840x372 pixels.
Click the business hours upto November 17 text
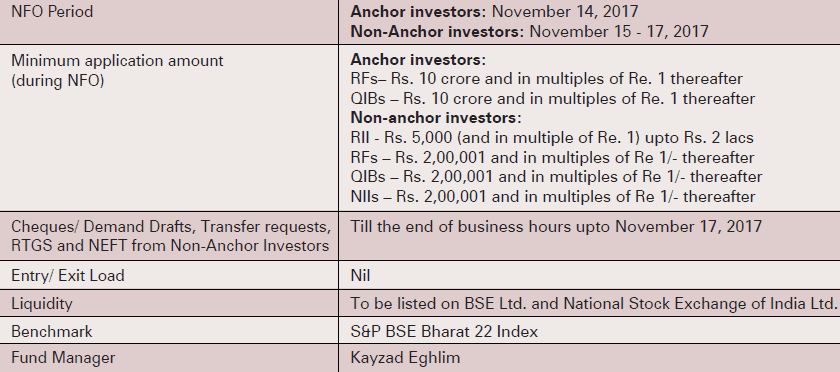[556, 226]
